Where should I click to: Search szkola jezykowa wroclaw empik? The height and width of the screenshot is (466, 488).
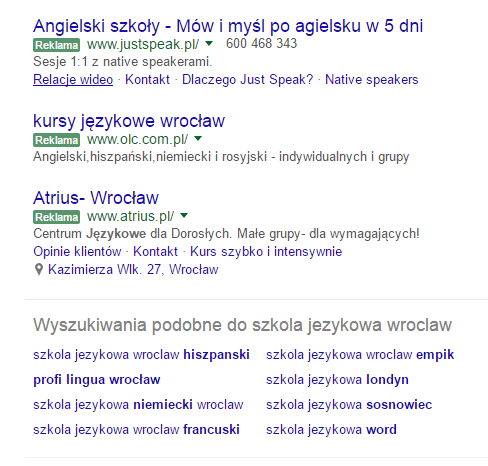[x=360, y=355]
